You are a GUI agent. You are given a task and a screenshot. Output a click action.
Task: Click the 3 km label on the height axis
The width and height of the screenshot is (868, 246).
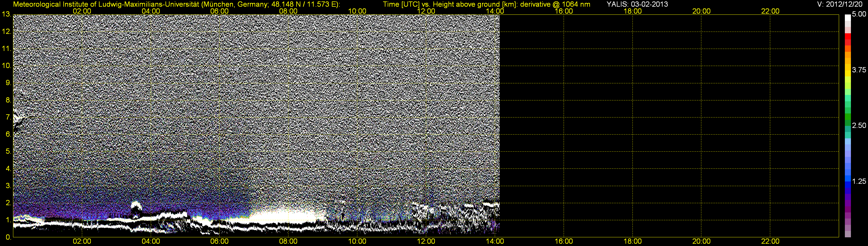pyautogui.click(x=8, y=186)
